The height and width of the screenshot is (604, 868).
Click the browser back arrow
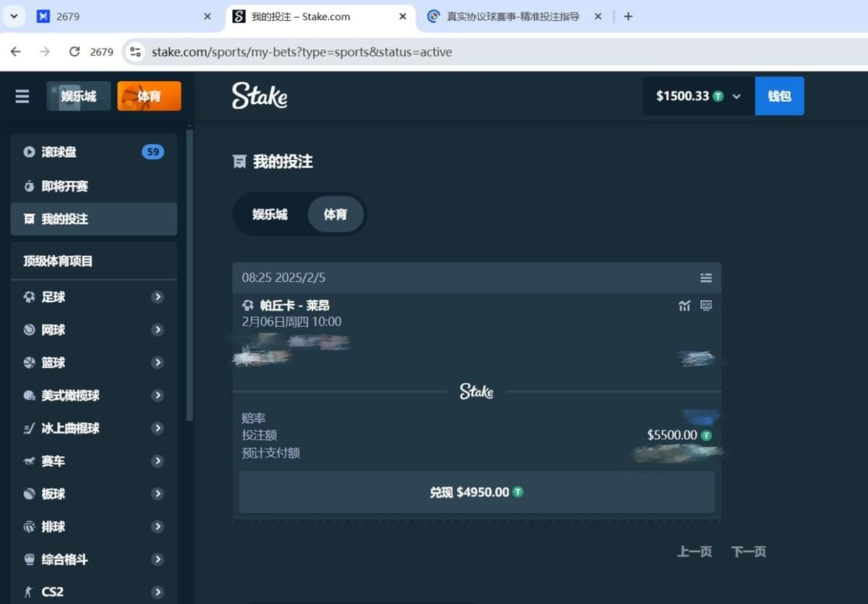coord(16,52)
